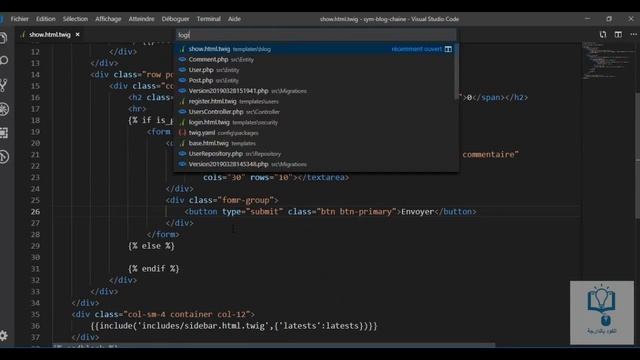Click the col-sm-4 container div line

coord(163,315)
